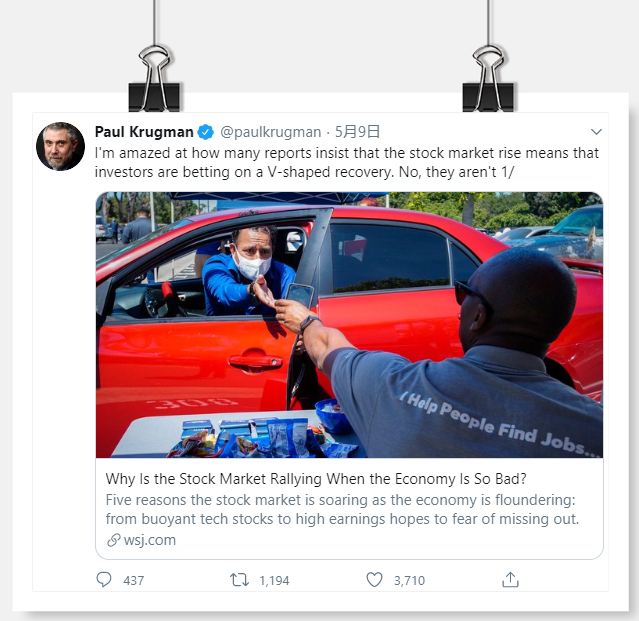
Task: Click the Paul Krugman display name
Action: point(144,132)
